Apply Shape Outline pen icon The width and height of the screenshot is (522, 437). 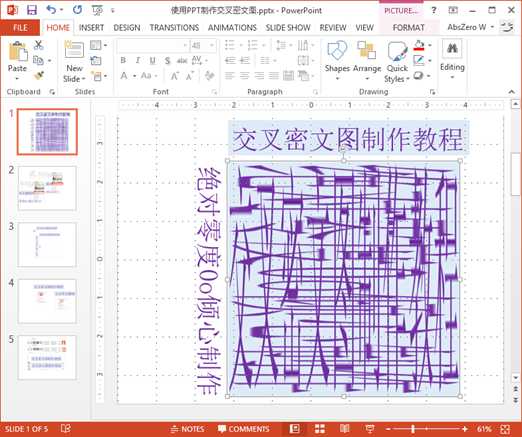419,61
